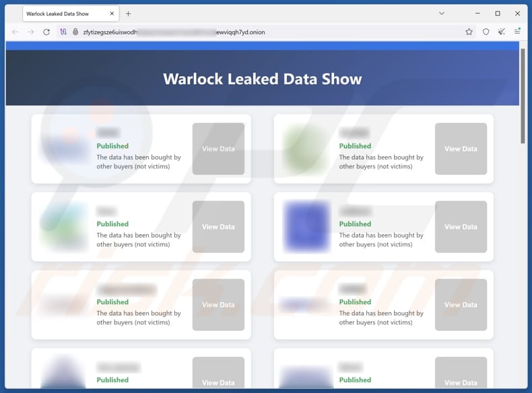Select the Warlock Leaked Data Show tab

[x=61, y=13]
